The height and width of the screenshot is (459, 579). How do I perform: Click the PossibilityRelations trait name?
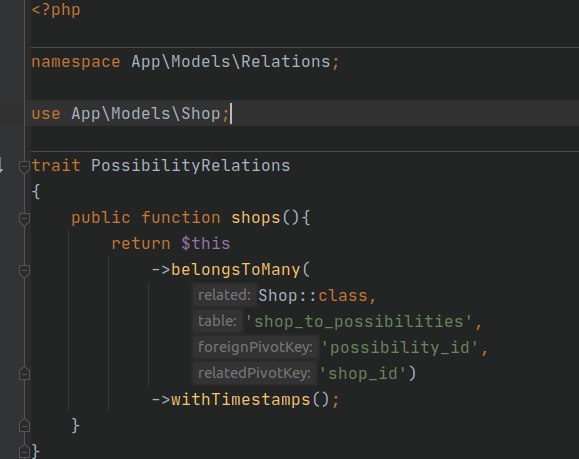point(191,165)
